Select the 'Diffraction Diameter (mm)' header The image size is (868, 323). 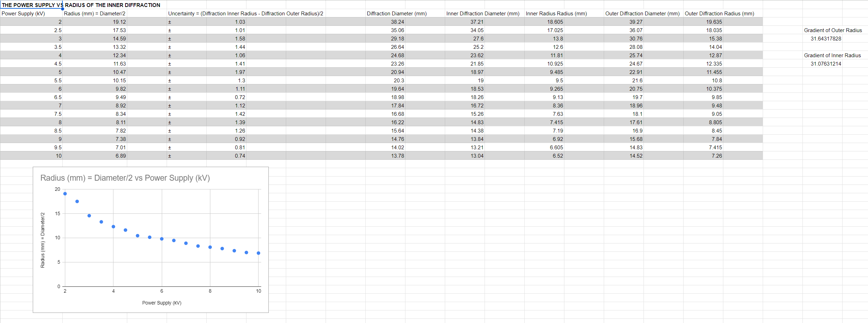pos(397,13)
